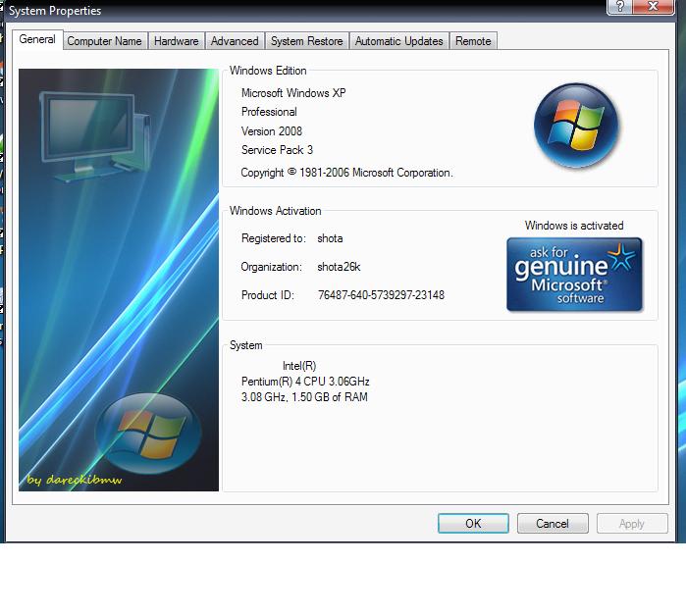This screenshot has width=686, height=616.
Task: Click the System Properties title bar
Action: point(294,10)
